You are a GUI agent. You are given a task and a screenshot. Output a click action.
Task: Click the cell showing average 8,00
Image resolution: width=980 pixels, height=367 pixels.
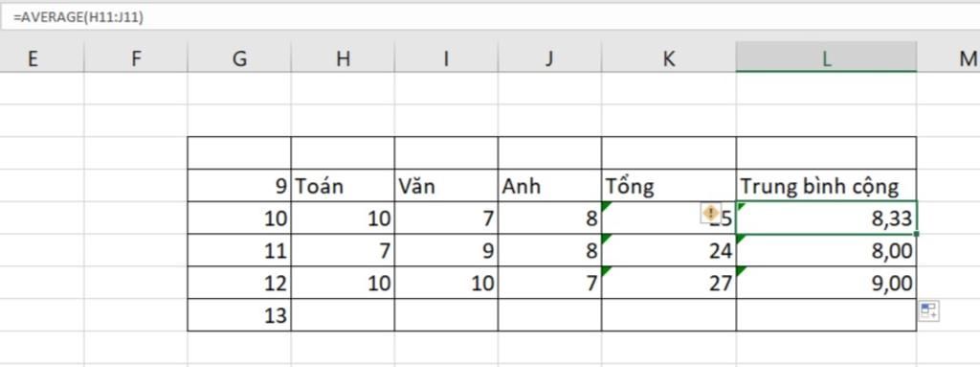point(826,250)
